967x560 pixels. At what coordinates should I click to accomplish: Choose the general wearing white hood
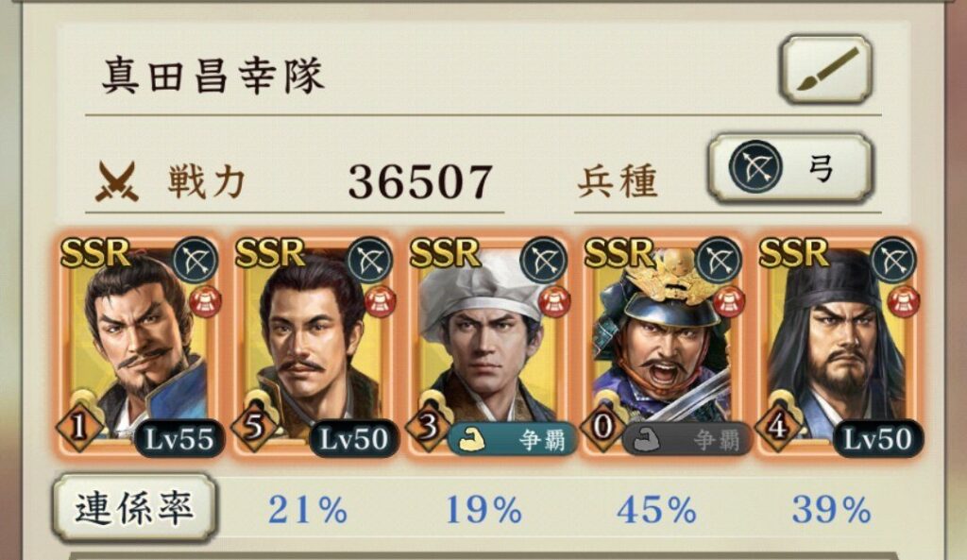tap(488, 347)
